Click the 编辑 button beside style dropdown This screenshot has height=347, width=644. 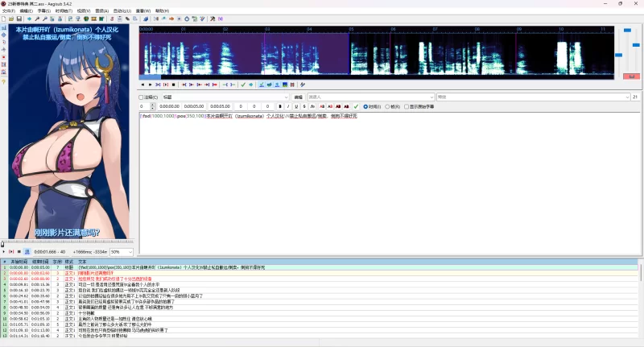click(298, 97)
